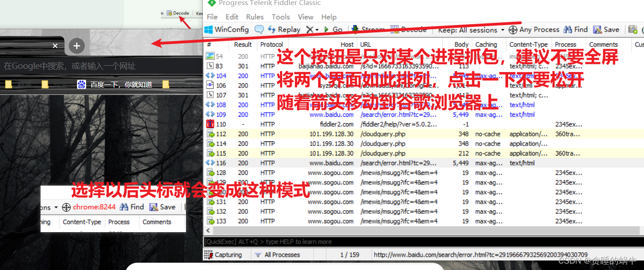644x270 pixels.
Task: Toggle the Decode button in Fiddler toolbar
Action: (409, 30)
